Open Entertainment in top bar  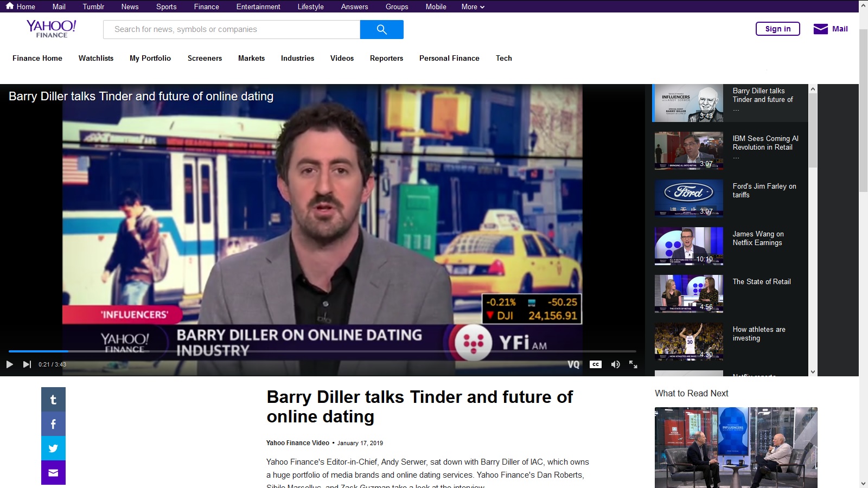coord(258,7)
